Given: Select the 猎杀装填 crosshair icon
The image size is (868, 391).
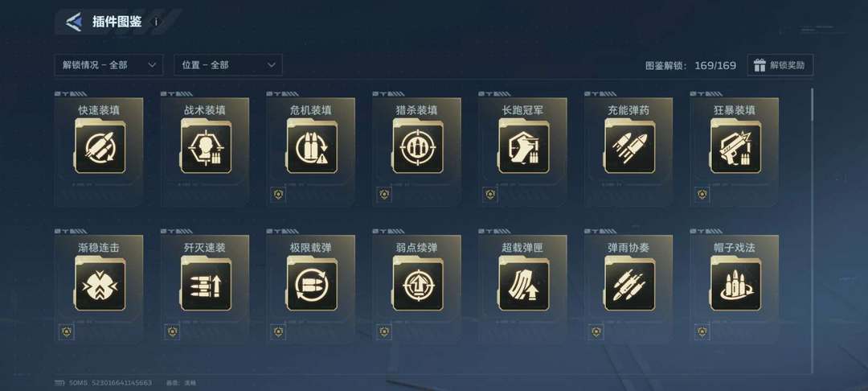Looking at the screenshot, I should [x=418, y=148].
